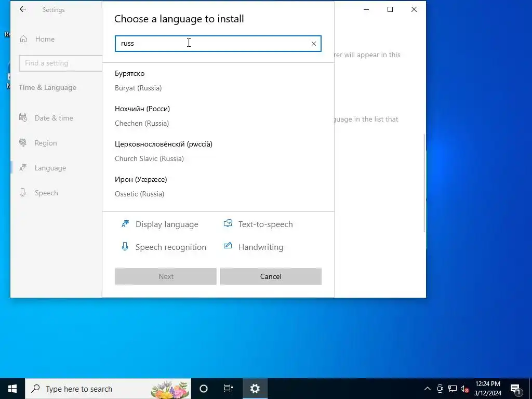
Task: Click the Meet Now tray icon
Action: pyautogui.click(x=440, y=389)
